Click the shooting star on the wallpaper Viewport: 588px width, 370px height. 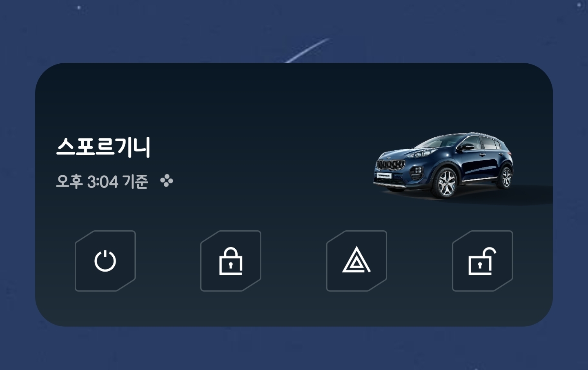tap(307, 51)
